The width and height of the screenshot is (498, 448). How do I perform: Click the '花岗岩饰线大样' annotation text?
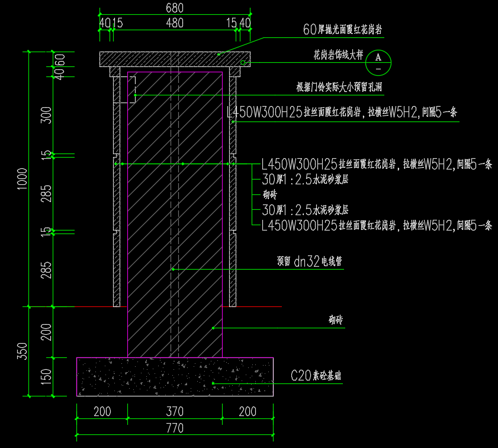(x=338, y=55)
